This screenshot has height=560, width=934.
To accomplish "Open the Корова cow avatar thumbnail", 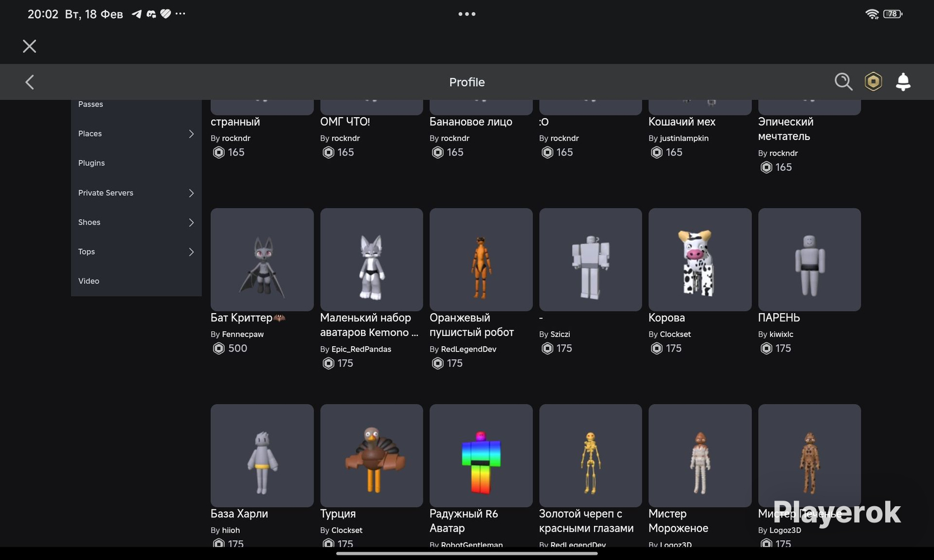I will click(x=700, y=260).
